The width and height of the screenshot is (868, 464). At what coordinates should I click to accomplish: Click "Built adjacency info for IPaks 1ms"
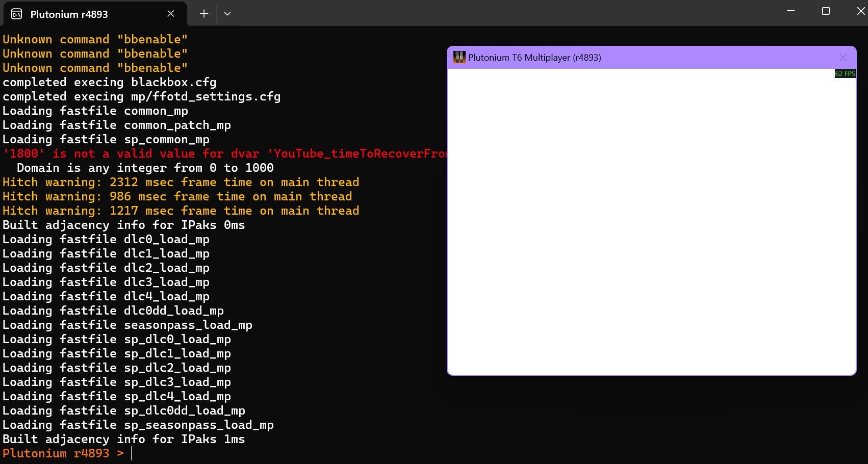pyautogui.click(x=123, y=439)
